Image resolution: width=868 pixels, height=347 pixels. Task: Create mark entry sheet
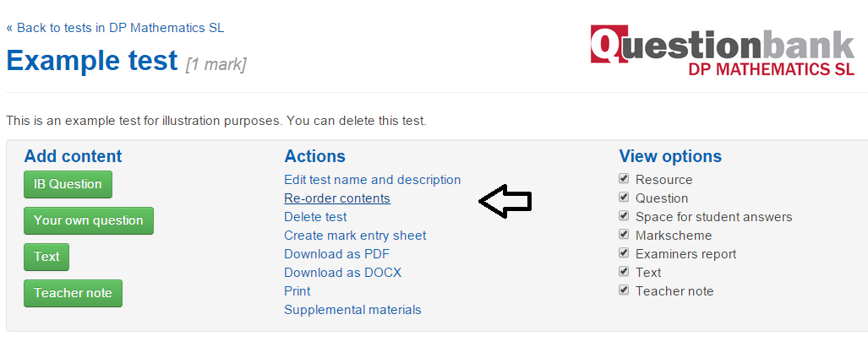click(x=355, y=236)
